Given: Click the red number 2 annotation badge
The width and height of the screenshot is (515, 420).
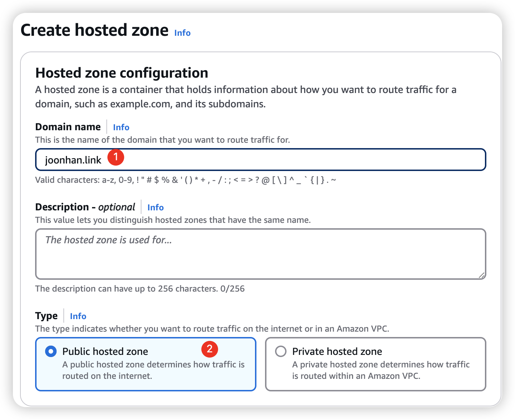Looking at the screenshot, I should click(x=210, y=349).
